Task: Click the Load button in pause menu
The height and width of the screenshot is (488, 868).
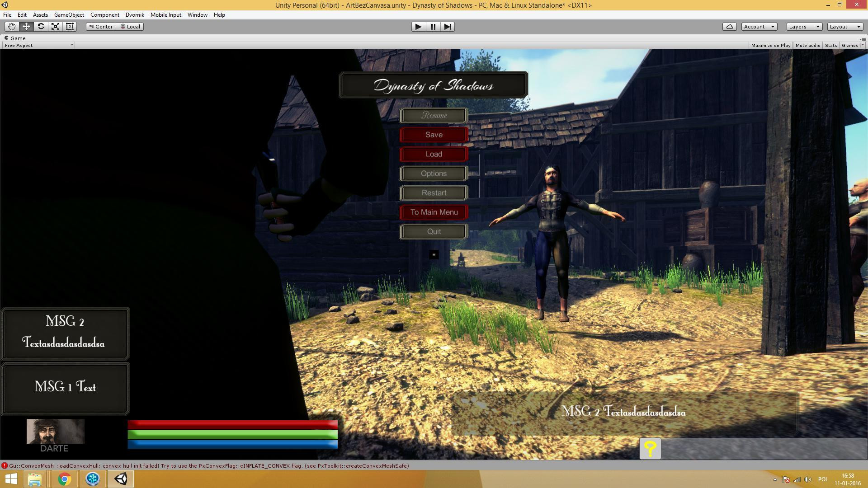Action: click(434, 154)
